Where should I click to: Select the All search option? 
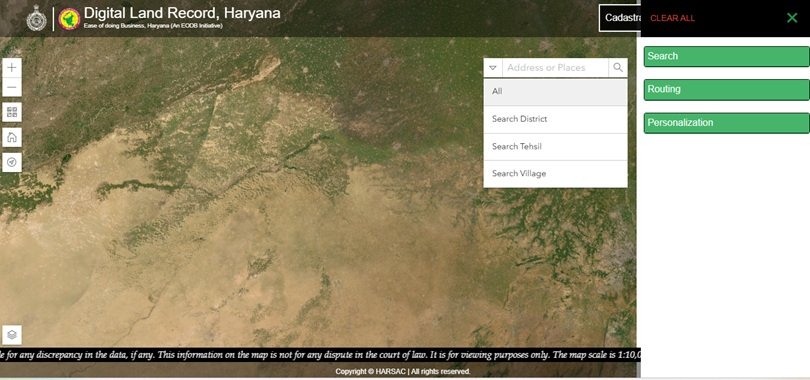(x=555, y=92)
